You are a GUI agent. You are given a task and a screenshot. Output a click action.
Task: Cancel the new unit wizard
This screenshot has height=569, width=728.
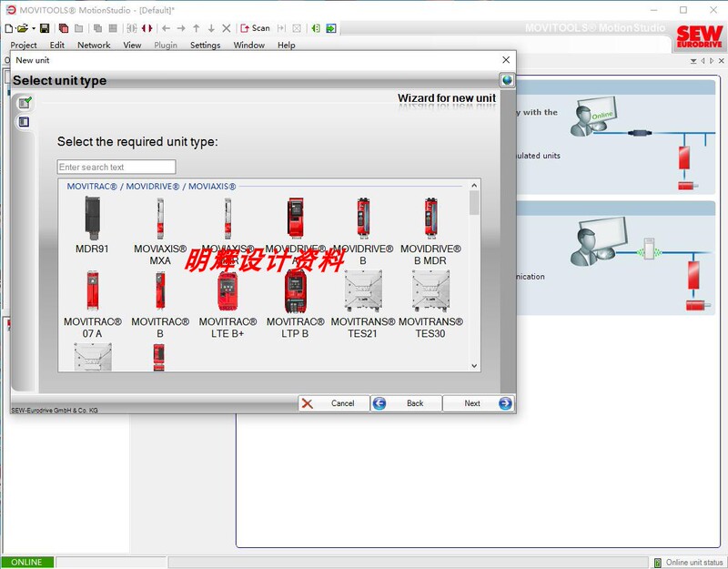334,403
